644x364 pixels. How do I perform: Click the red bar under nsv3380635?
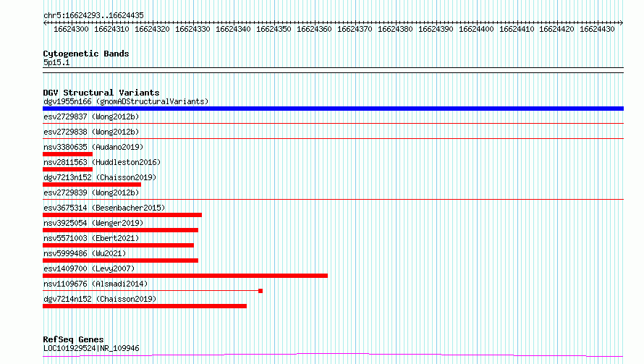click(68, 154)
